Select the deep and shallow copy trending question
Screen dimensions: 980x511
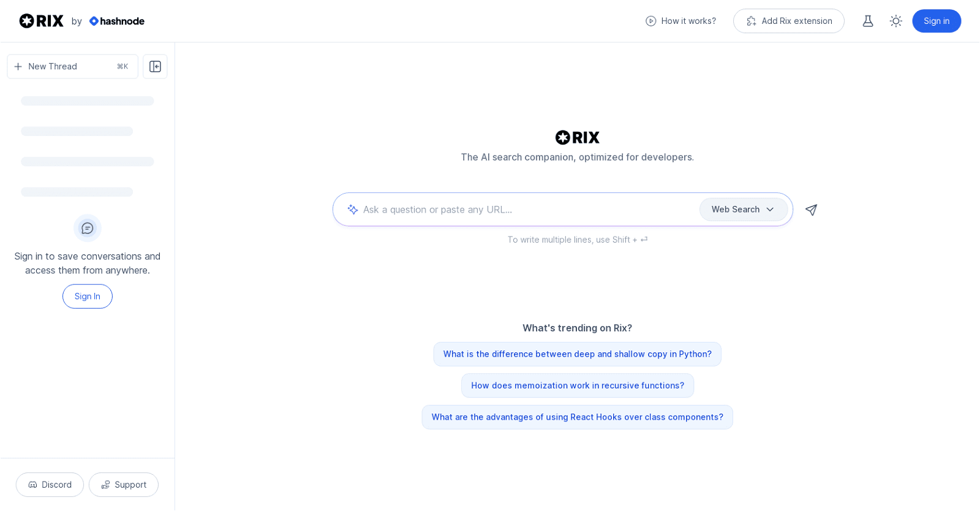tap(577, 354)
